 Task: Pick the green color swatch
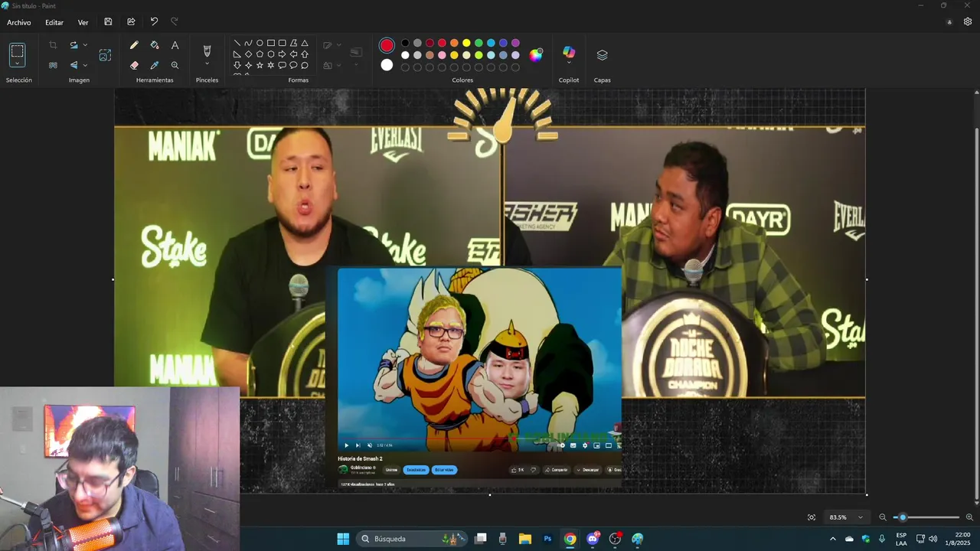479,43
